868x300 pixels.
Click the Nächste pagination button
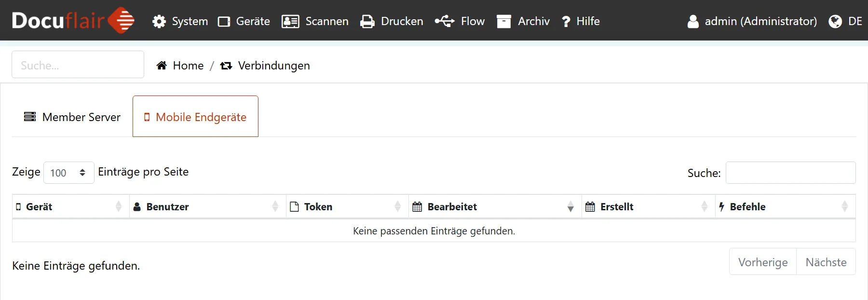tap(826, 262)
